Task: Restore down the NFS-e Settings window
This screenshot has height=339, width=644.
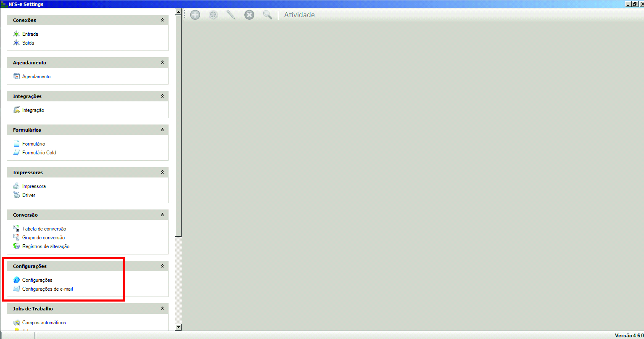Action: 634,4
